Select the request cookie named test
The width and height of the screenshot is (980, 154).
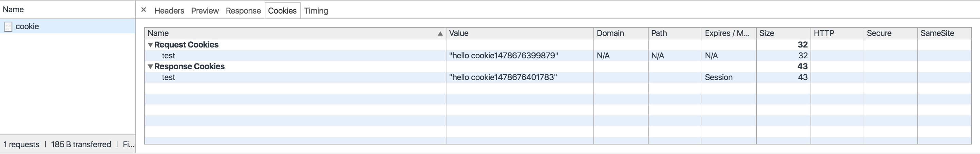(168, 56)
